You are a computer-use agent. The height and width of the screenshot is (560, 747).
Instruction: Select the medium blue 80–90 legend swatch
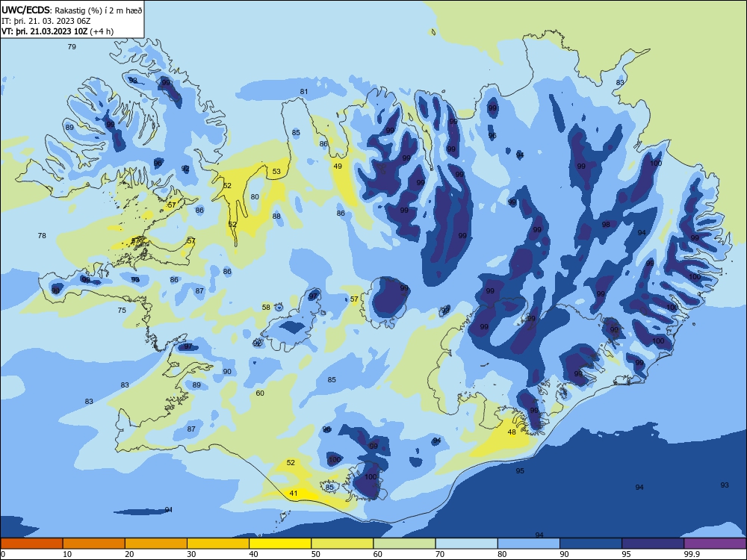coord(529,544)
